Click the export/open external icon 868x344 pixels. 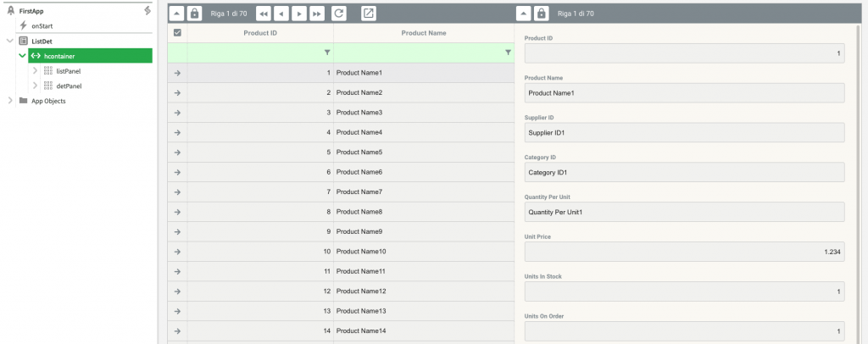tap(369, 14)
